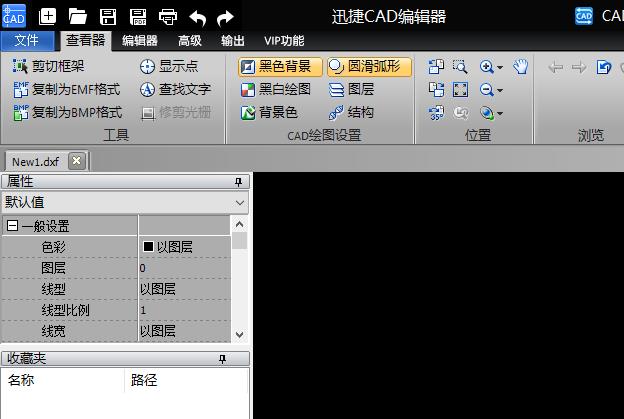624x419 pixels.
Task: Click properties scrollbar up arrow
Action: tap(240, 224)
